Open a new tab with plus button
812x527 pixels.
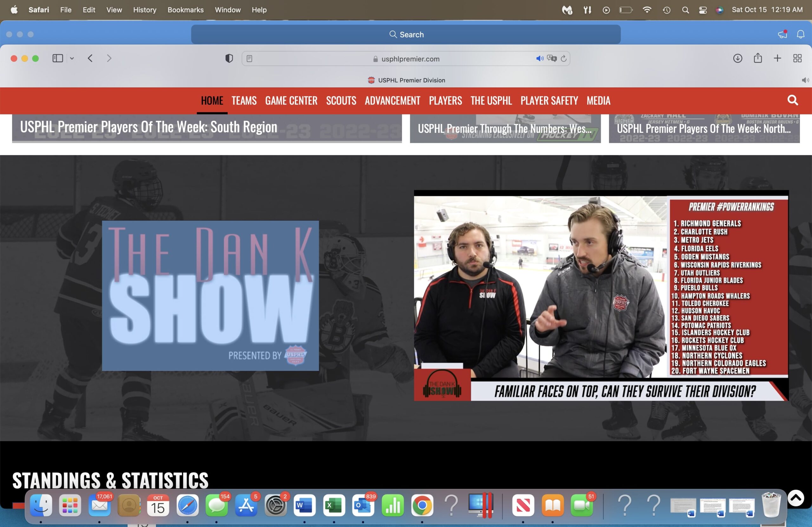pyautogui.click(x=777, y=58)
